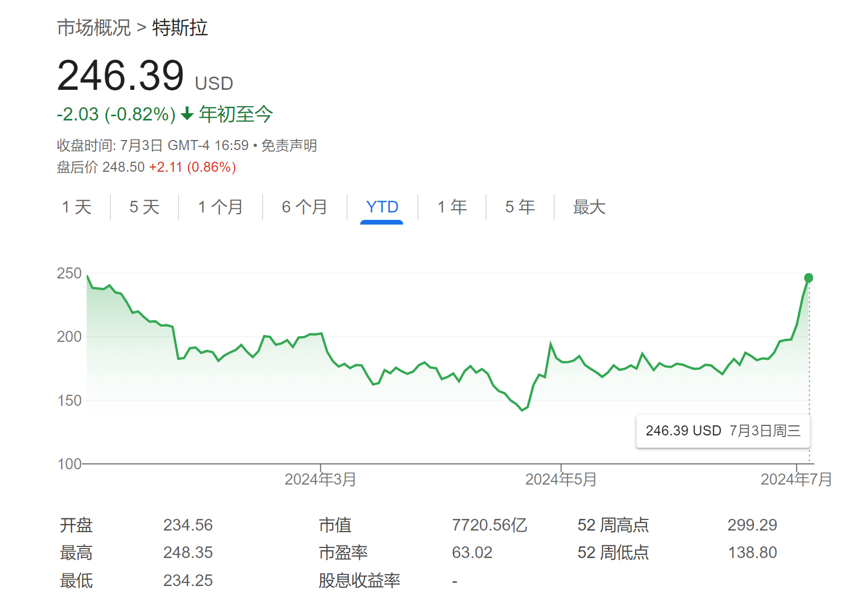Click the 2024年3月 axis label

click(x=320, y=479)
